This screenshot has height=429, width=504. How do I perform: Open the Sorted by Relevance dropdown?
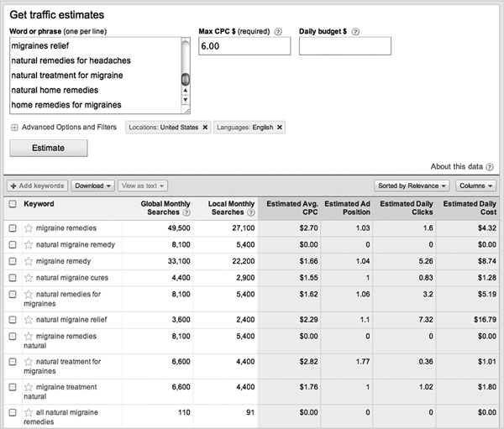pyautogui.click(x=412, y=186)
